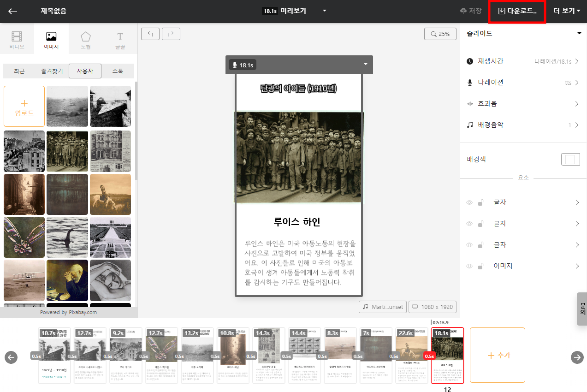Viewport: 587px width, 392px height.
Task: Select the 8.3s slide in timeline
Action: click(340, 355)
